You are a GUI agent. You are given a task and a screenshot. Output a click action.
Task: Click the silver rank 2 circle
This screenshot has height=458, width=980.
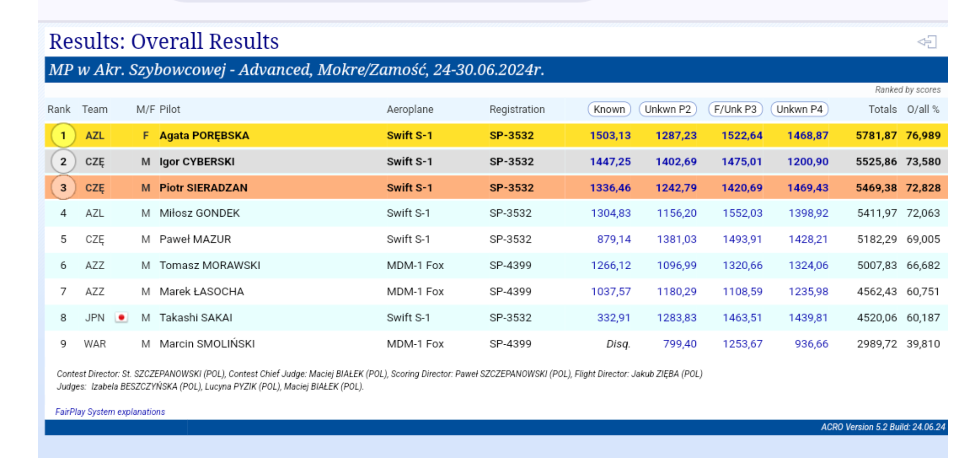tap(63, 162)
